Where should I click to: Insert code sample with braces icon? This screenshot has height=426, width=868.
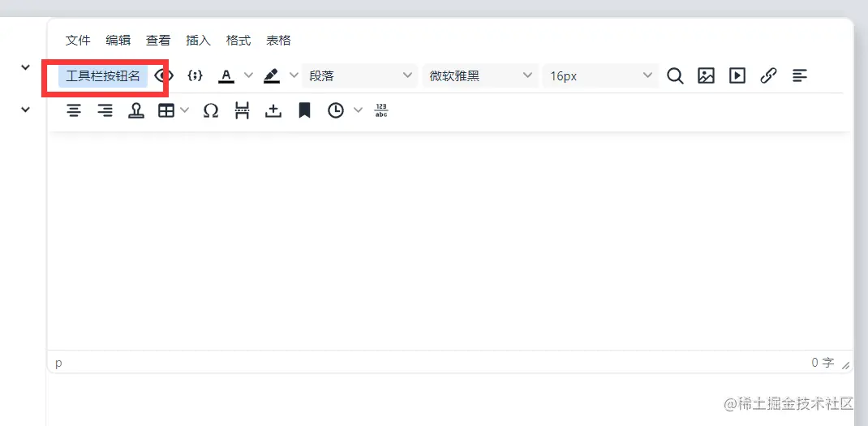click(x=195, y=76)
